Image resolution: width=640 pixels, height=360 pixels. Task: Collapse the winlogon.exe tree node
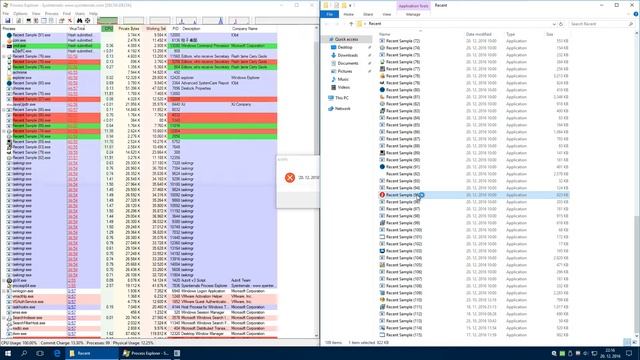pyautogui.click(x=4, y=291)
